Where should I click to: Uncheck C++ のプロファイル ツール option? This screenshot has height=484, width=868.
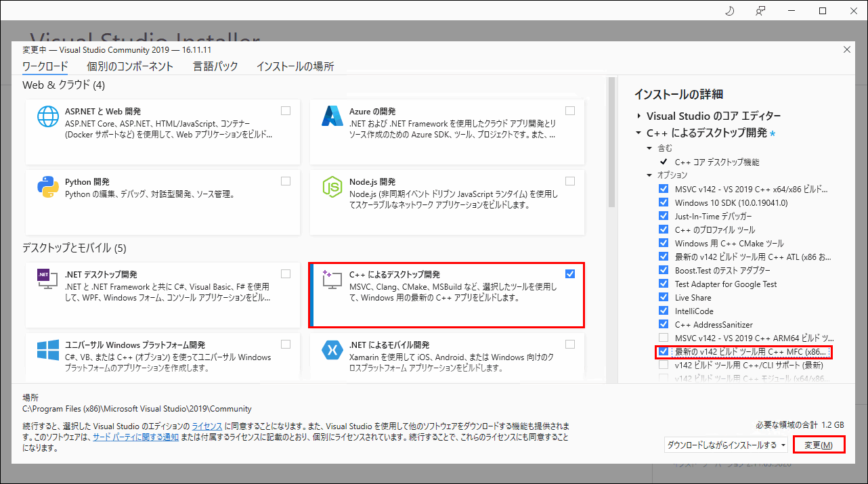point(664,229)
